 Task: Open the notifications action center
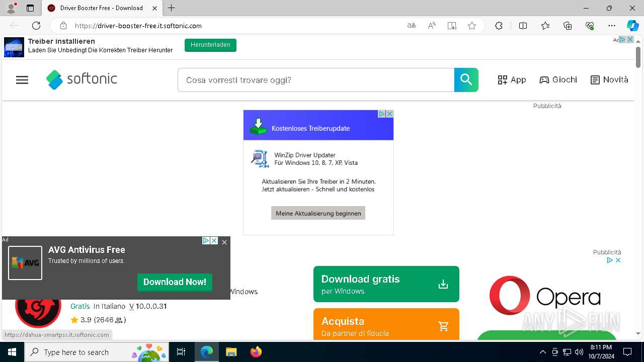point(627,352)
